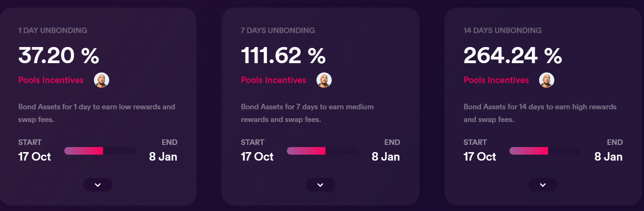Screen dimensions: 644x211
Task: Open Pools Incentives link under 37.20 %
Action: tap(51, 80)
